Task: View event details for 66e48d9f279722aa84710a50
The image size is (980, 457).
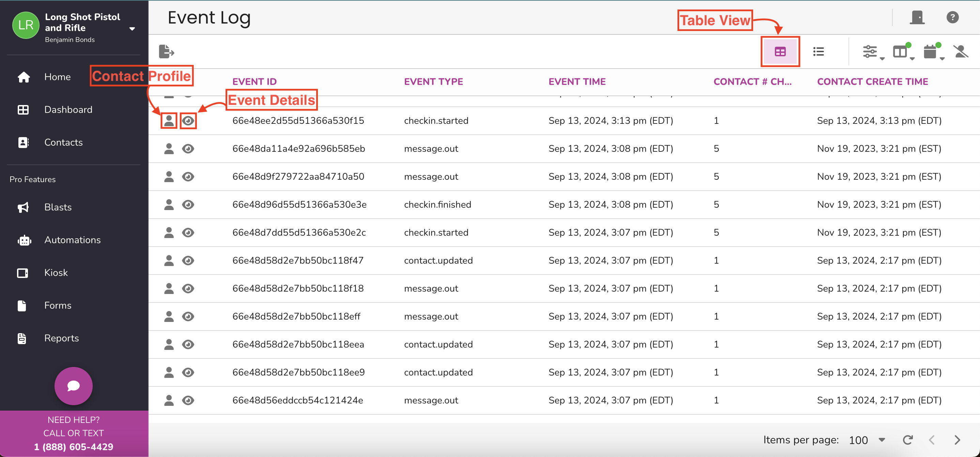Action: point(188,177)
